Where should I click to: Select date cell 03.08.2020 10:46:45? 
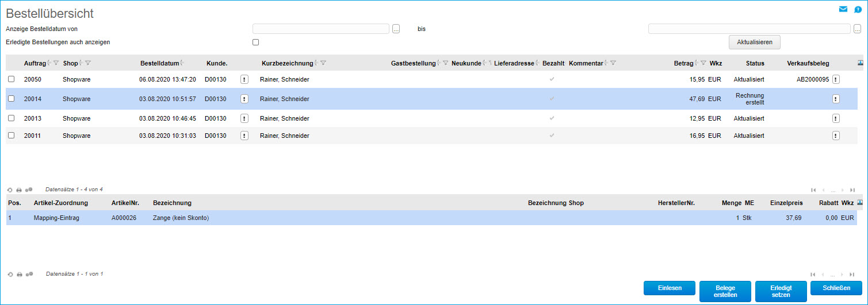(x=167, y=118)
